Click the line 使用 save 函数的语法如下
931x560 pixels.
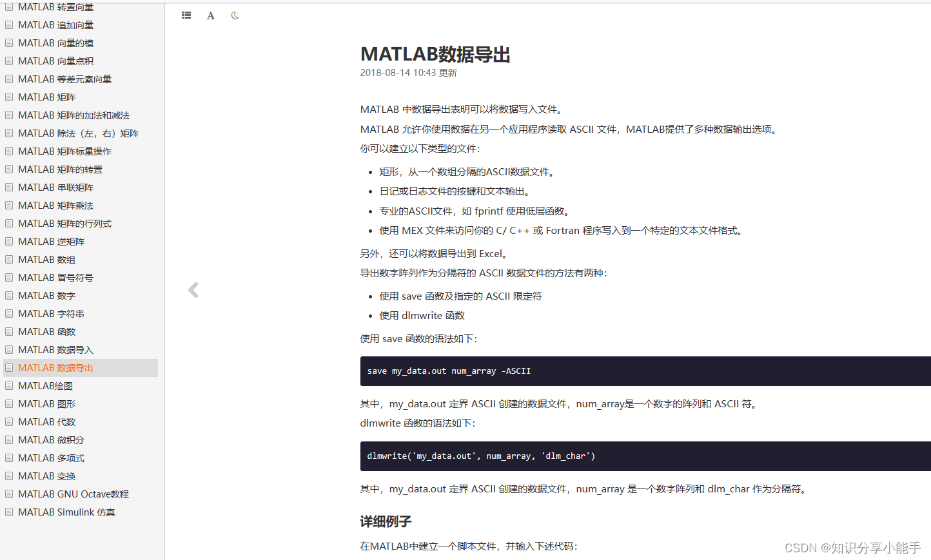pos(418,339)
